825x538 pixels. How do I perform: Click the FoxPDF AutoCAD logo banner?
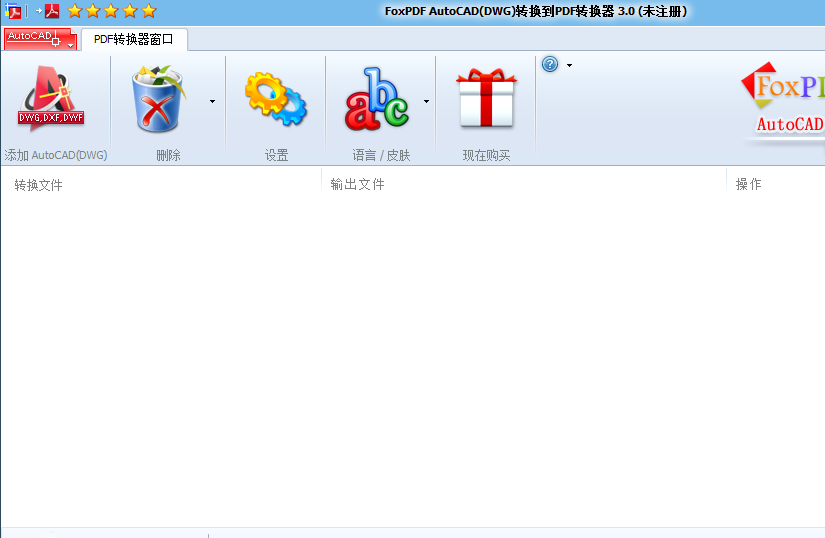point(783,100)
